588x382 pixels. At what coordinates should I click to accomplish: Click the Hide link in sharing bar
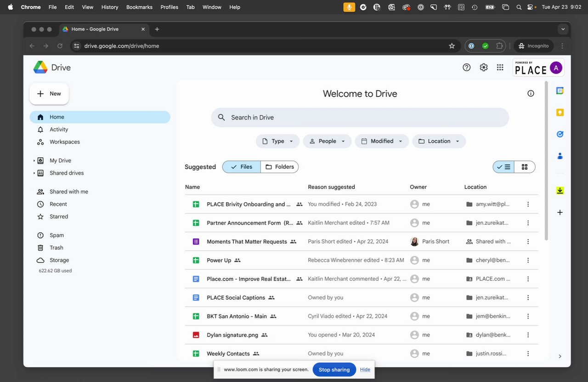(365, 370)
